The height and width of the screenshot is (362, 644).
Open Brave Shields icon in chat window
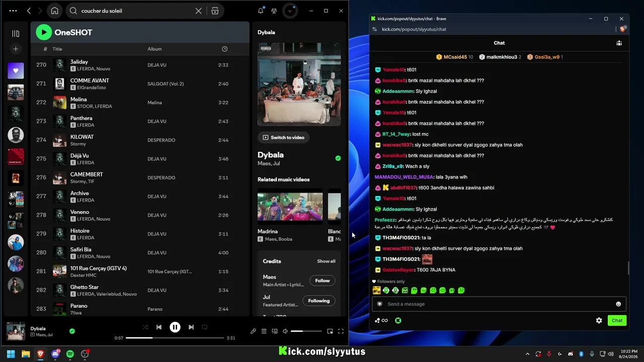point(622,29)
